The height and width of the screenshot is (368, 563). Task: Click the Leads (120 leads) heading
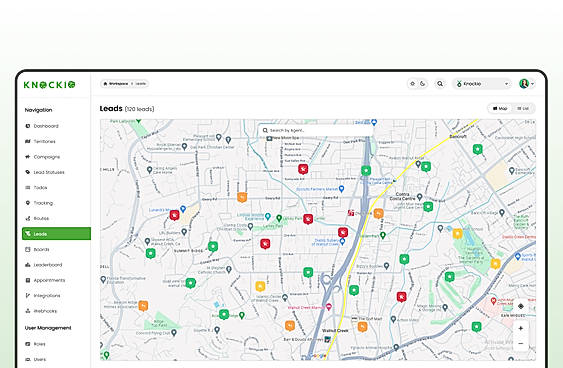tap(127, 108)
